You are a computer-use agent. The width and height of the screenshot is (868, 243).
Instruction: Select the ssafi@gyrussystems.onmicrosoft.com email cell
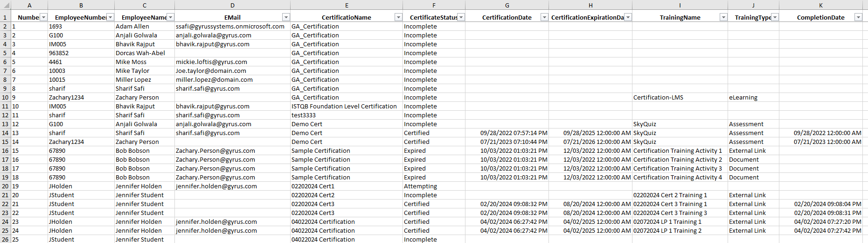(x=230, y=27)
